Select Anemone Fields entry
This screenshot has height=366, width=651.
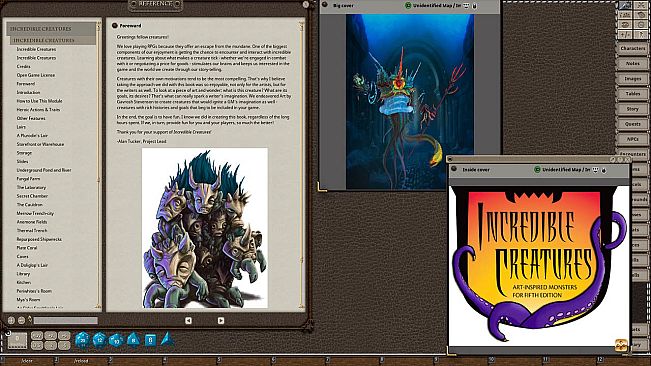32,222
